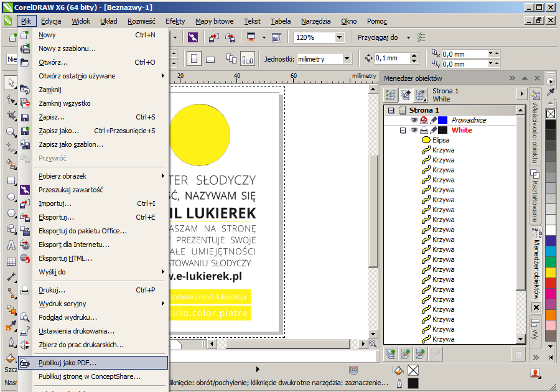Pick the yellow swatch in the color palette
This screenshot has width=560, height=392.
pyautogui.click(x=551, y=272)
